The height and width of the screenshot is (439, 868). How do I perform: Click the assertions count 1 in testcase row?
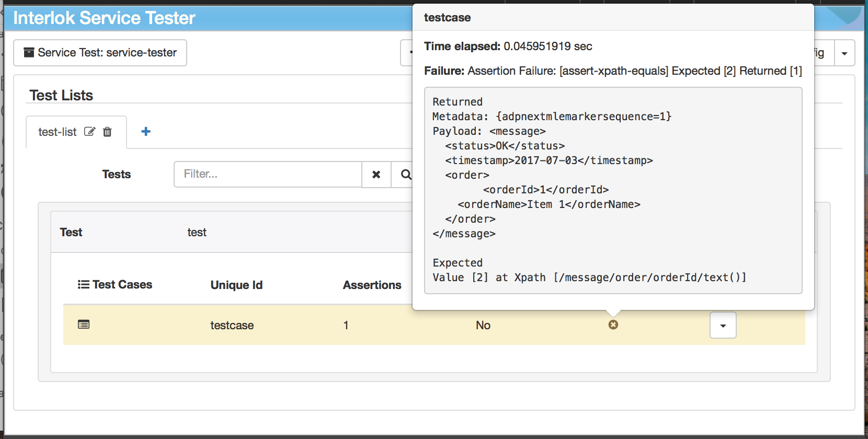coord(346,325)
